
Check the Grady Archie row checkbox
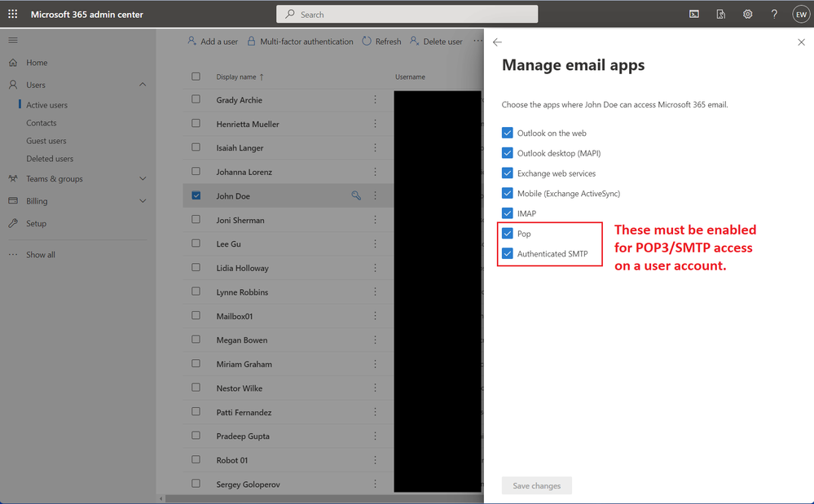pyautogui.click(x=196, y=99)
